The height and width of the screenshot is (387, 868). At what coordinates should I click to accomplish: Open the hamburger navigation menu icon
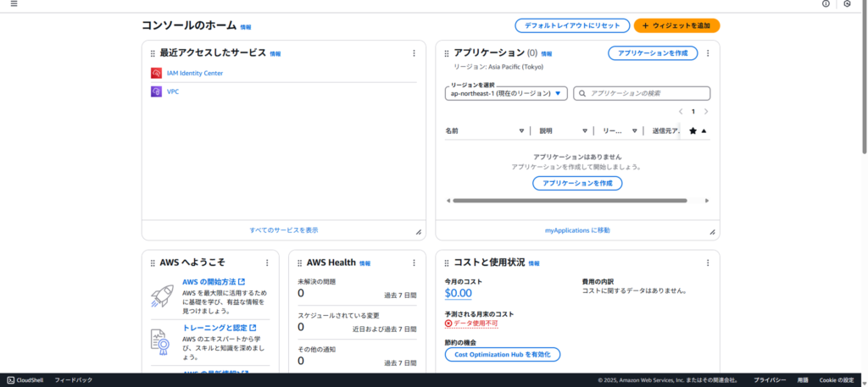click(14, 3)
